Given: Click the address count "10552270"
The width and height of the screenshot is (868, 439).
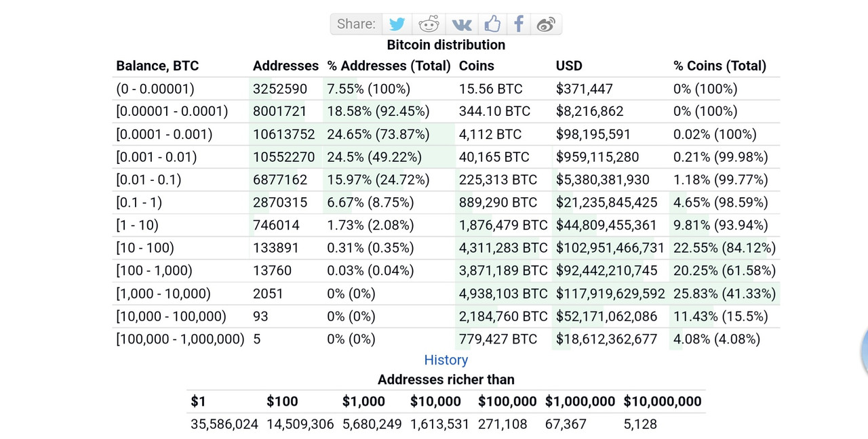Looking at the screenshot, I should click(284, 157).
